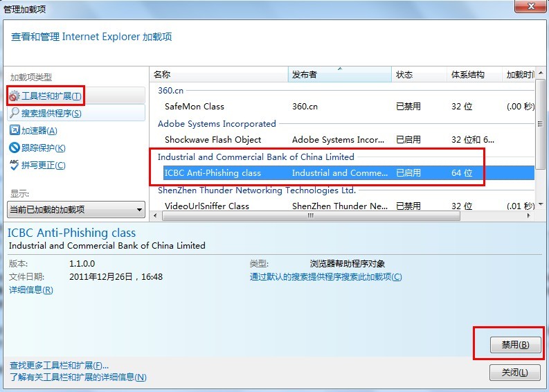
Task: Sort list by 状态 column header
Action: (419, 75)
